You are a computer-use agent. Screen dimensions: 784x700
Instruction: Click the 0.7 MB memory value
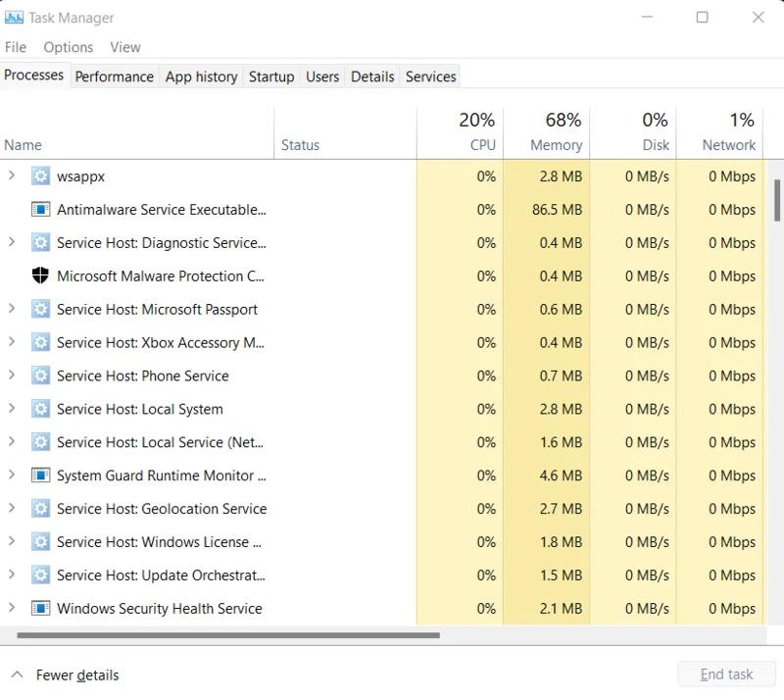click(x=561, y=375)
